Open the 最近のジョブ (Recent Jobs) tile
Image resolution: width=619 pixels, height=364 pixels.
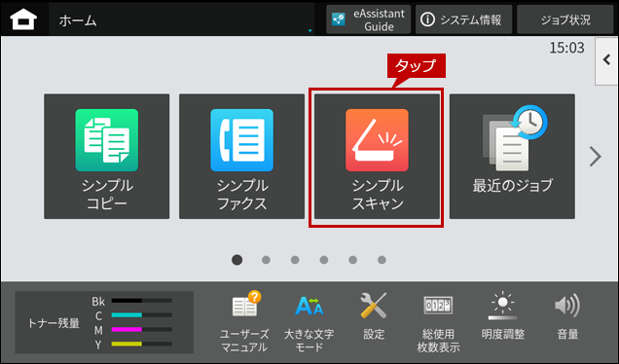[x=512, y=157]
